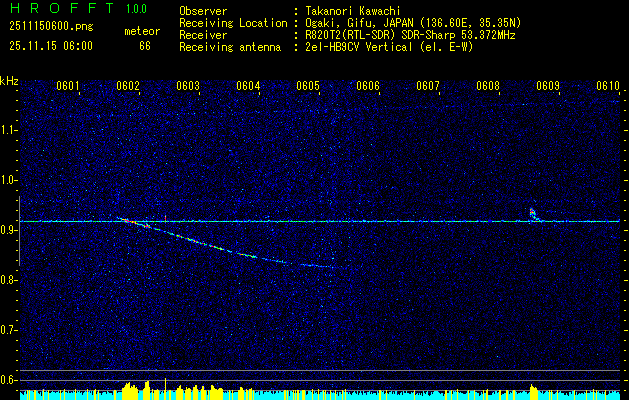Click the 1.0 kHz frequency label

(x=9, y=181)
